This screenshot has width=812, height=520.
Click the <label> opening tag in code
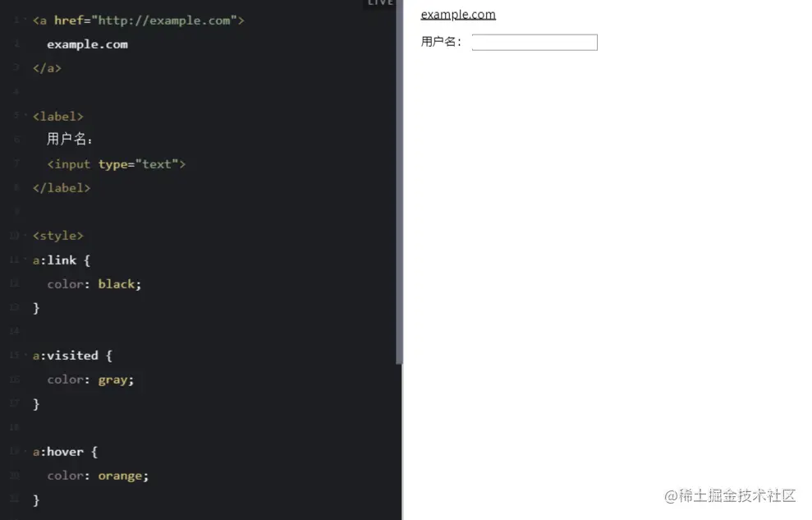point(58,117)
